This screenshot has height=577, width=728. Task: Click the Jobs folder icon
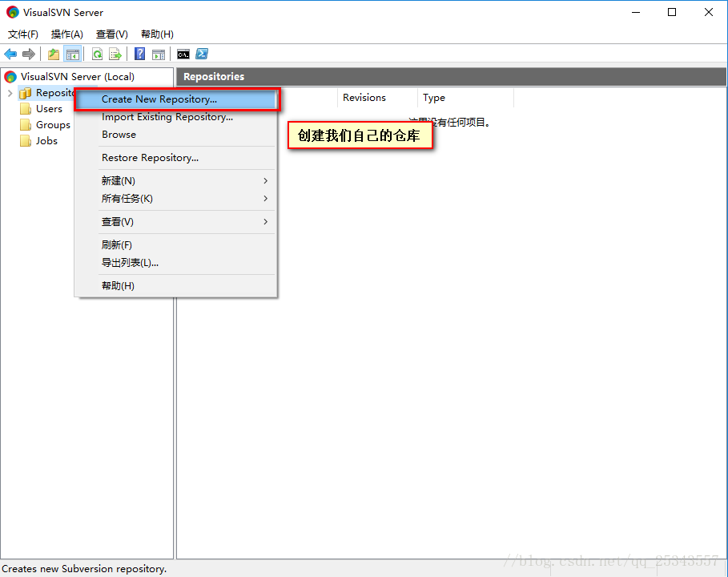(26, 141)
